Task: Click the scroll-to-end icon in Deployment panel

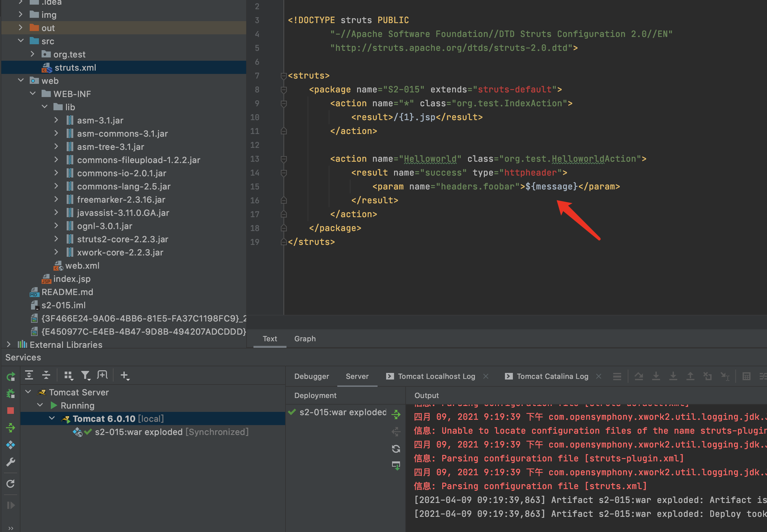Action: [x=396, y=466]
